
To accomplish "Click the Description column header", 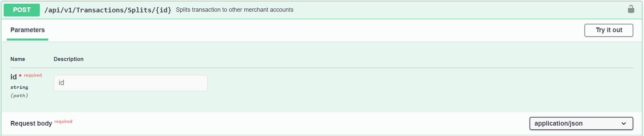I will click(x=69, y=59).
